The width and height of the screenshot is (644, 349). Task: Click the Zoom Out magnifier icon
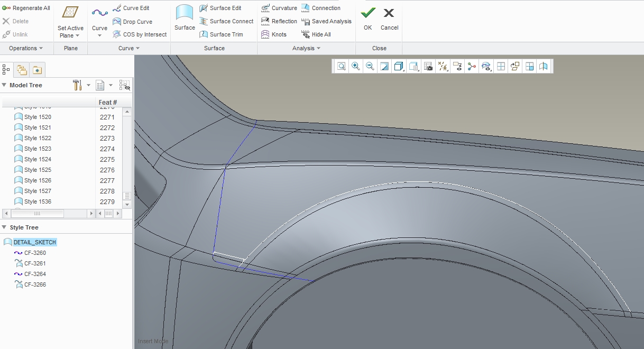[370, 66]
